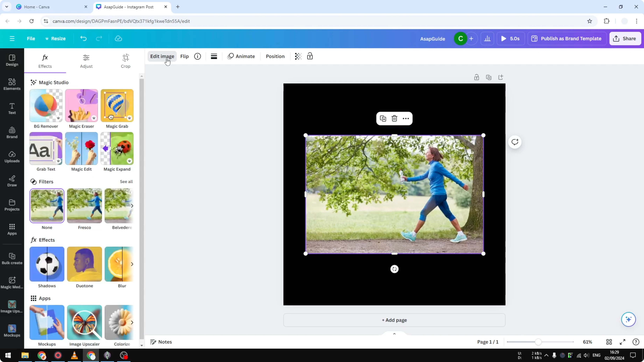Viewport: 644px width, 362px height.
Task: Open sidebar Image Upscaler app shortcut
Action: (12, 307)
